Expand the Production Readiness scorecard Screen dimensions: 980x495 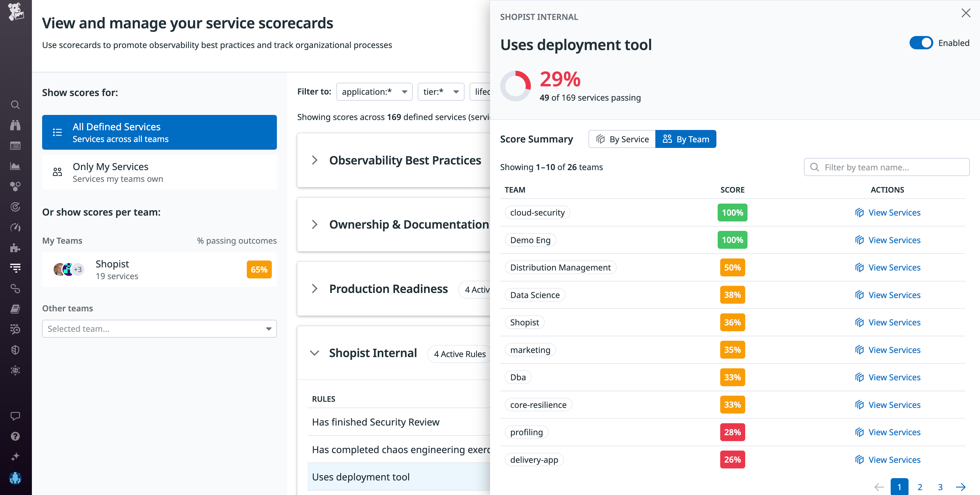pyautogui.click(x=315, y=289)
